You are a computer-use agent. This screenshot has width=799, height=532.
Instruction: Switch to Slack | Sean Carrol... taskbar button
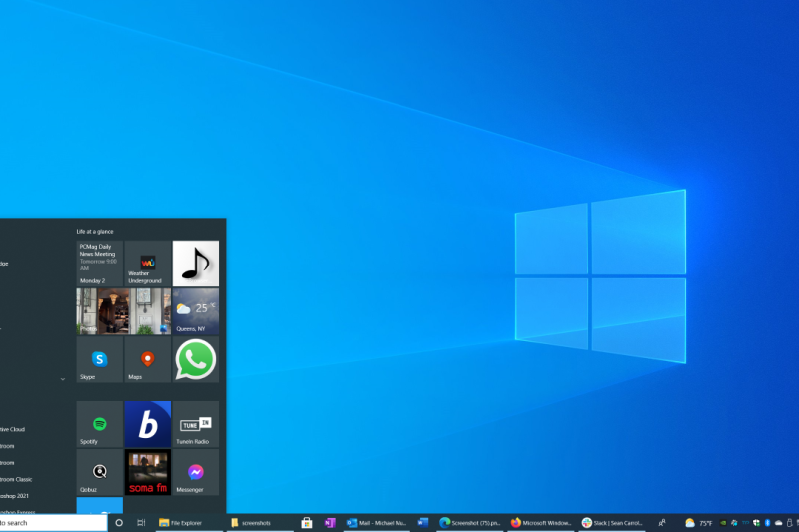pos(612,523)
